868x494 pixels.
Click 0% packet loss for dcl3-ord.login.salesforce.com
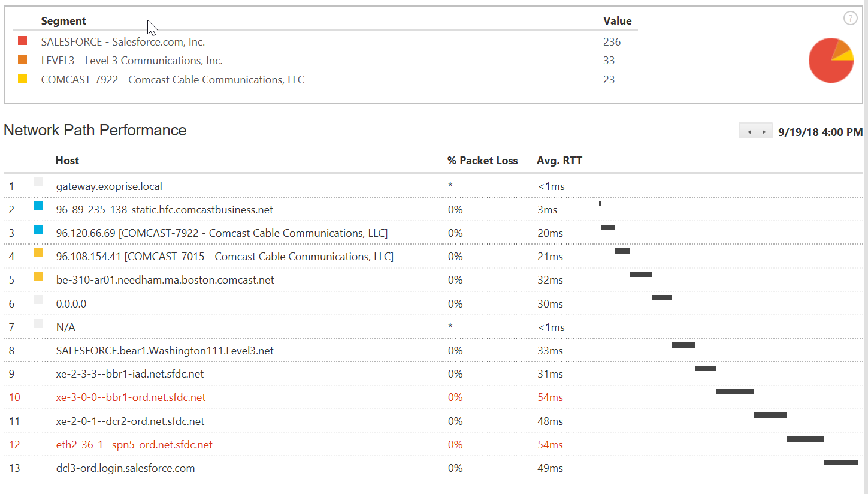455,468
